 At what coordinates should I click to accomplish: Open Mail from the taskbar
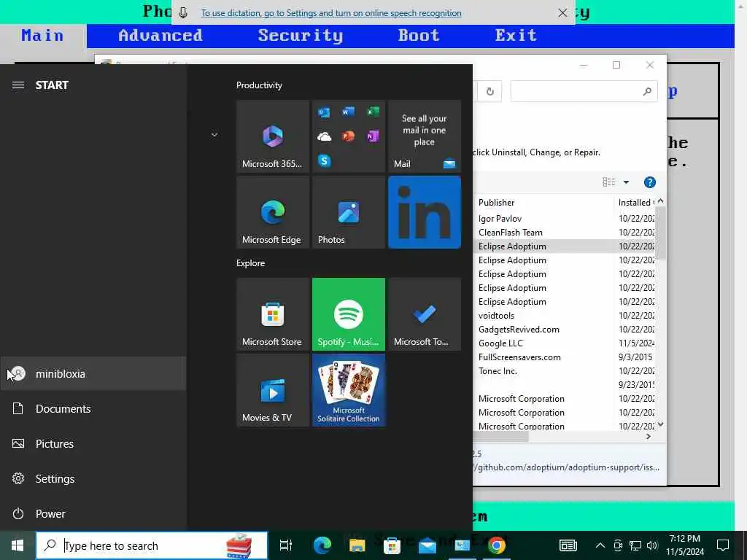point(427,545)
